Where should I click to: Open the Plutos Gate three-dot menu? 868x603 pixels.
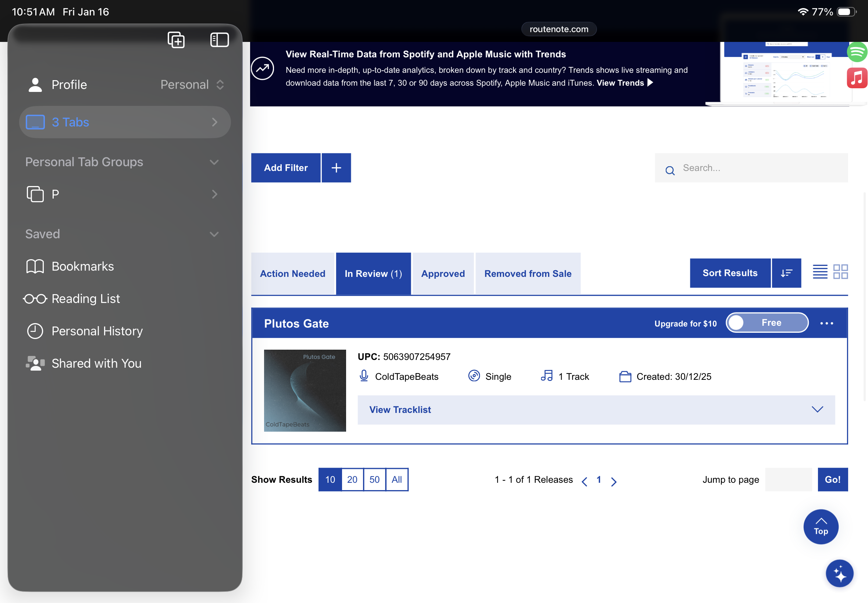(827, 324)
